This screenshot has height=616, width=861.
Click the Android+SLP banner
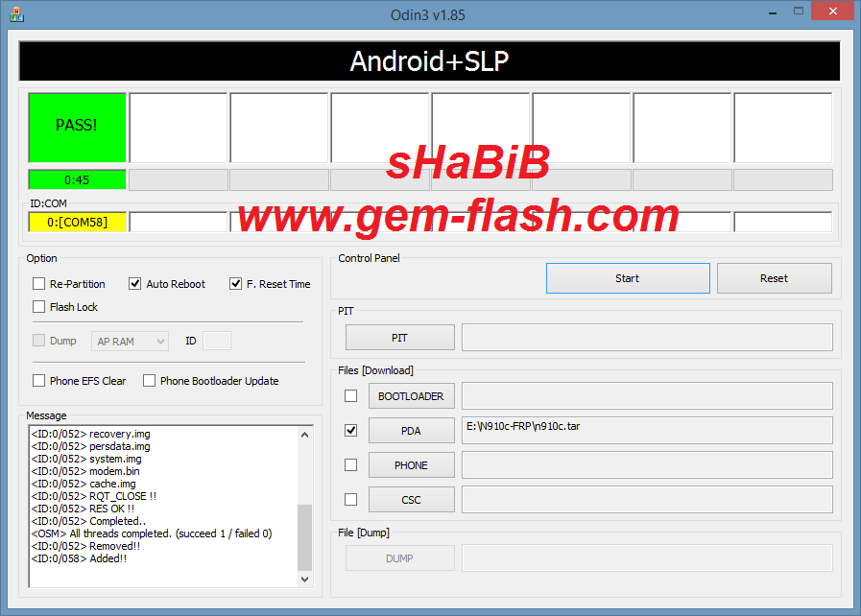coord(429,61)
